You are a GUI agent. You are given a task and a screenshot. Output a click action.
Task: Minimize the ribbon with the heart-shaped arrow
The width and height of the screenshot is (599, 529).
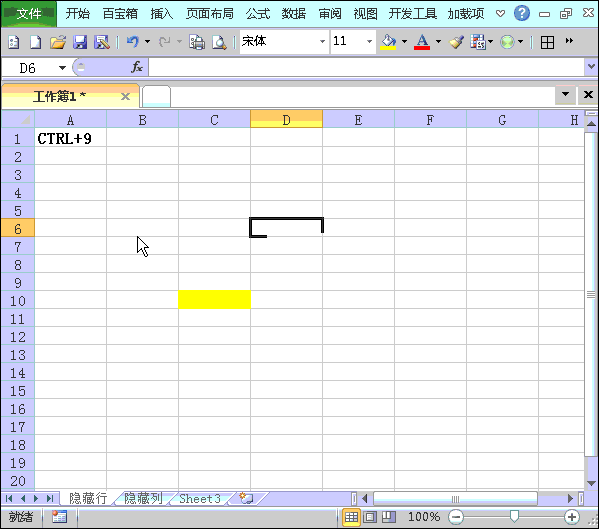[500, 14]
